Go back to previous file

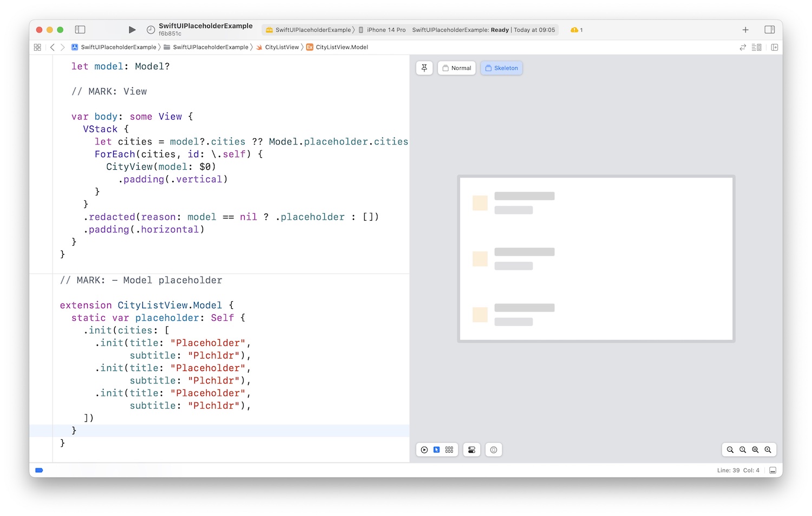pyautogui.click(x=53, y=48)
